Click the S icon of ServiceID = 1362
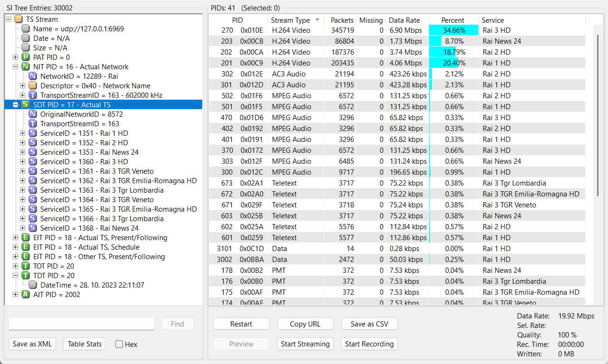The height and width of the screenshot is (364, 608). (33, 181)
